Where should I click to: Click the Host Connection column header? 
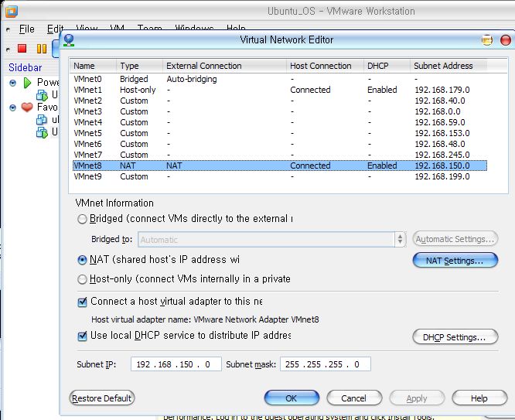[x=325, y=66]
